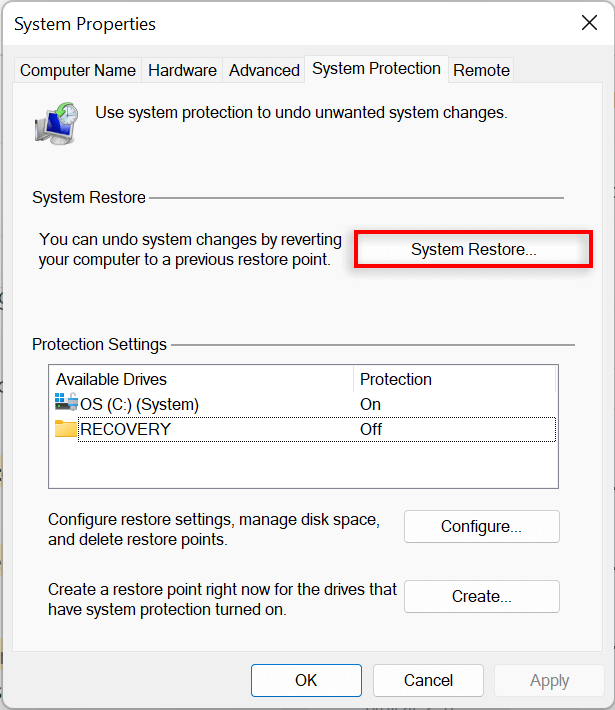Launch System Restore button
The height and width of the screenshot is (710, 615).
473,249
